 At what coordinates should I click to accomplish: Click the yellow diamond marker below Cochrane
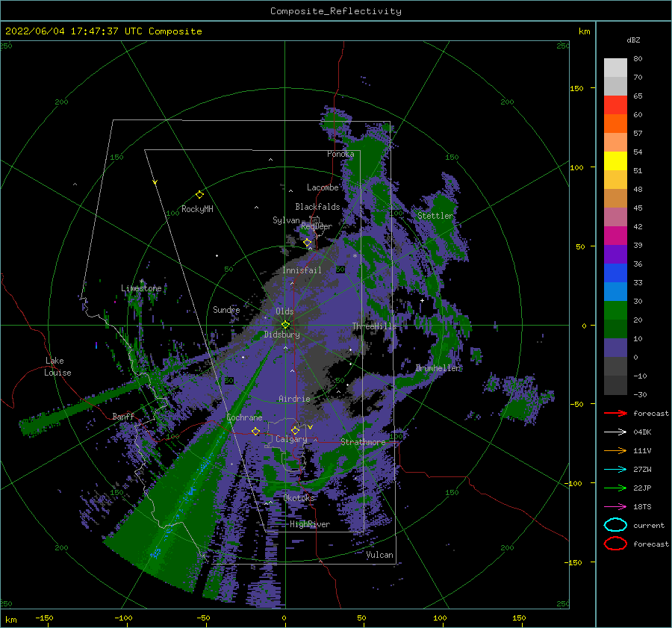point(256,432)
